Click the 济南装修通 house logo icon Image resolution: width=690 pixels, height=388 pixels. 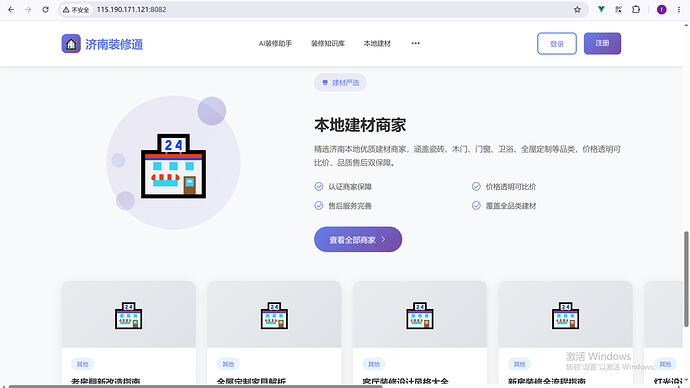coord(71,44)
